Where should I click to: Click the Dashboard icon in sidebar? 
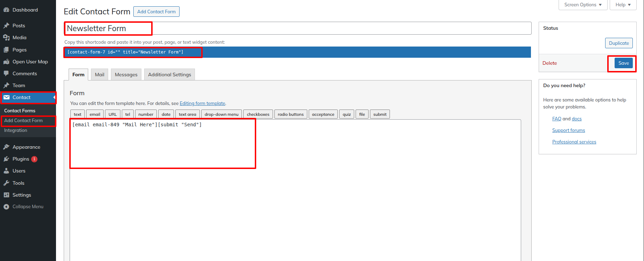pyautogui.click(x=6, y=10)
